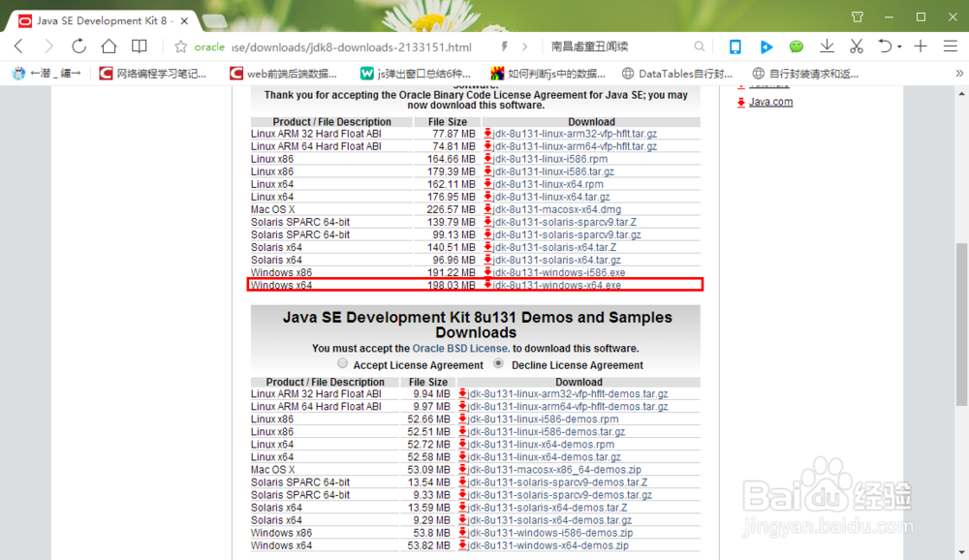Viewport: 969px width, 560px height.
Task: Bookmark this page with the star icon
Action: click(180, 47)
